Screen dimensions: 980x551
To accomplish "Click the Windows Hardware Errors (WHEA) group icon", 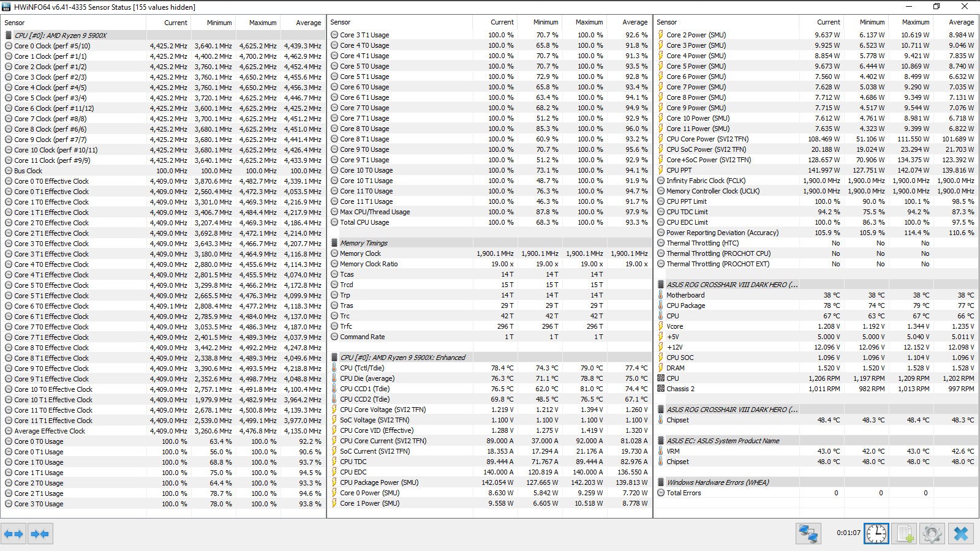I will (x=661, y=482).
